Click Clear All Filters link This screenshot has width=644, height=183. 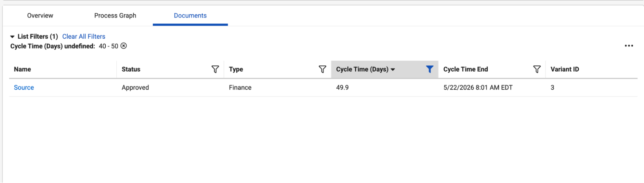pos(84,36)
